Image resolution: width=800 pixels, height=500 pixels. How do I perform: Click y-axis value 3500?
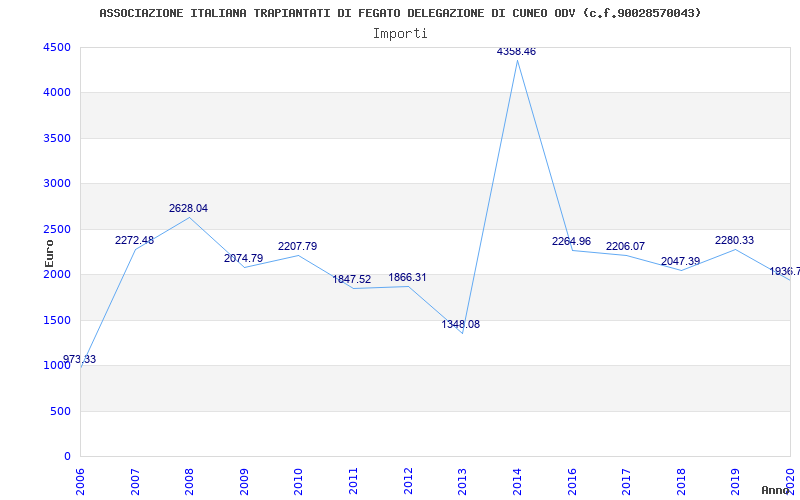pos(57,138)
